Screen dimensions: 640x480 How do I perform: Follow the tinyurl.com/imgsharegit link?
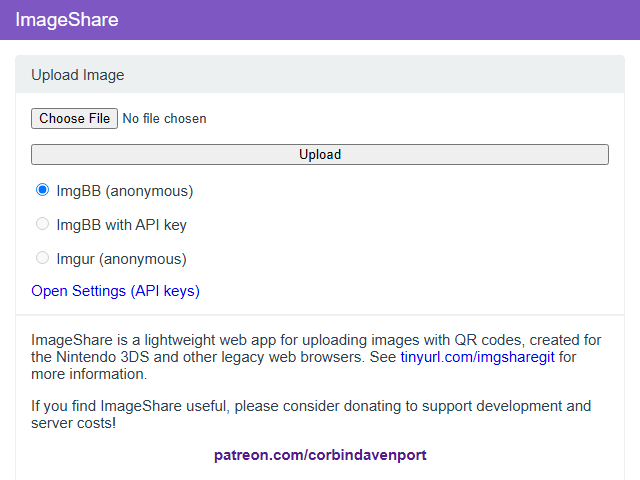point(478,357)
